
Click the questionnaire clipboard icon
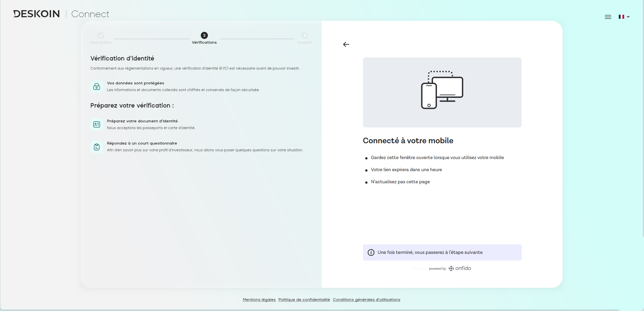(x=96, y=147)
